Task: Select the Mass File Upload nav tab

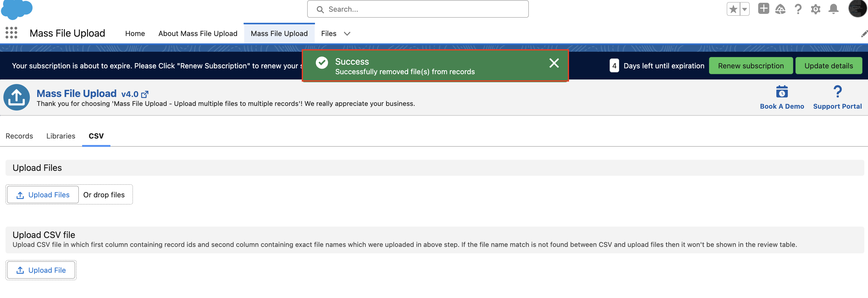Action: (279, 33)
